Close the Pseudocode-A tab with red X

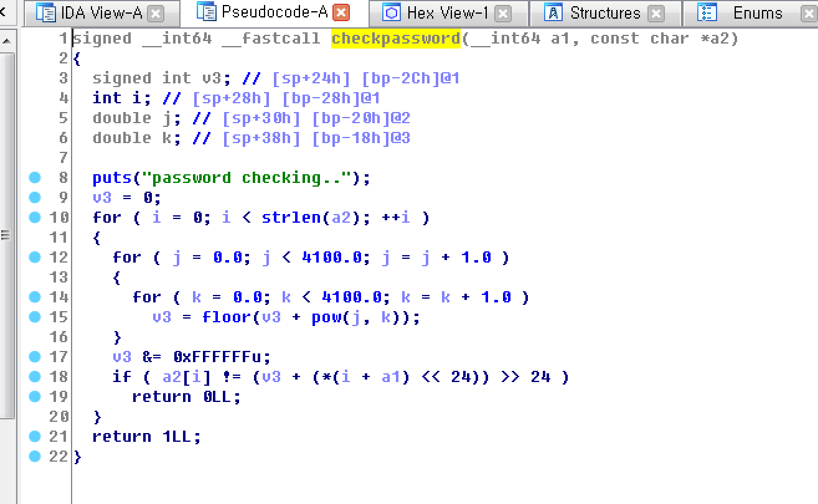[341, 12]
